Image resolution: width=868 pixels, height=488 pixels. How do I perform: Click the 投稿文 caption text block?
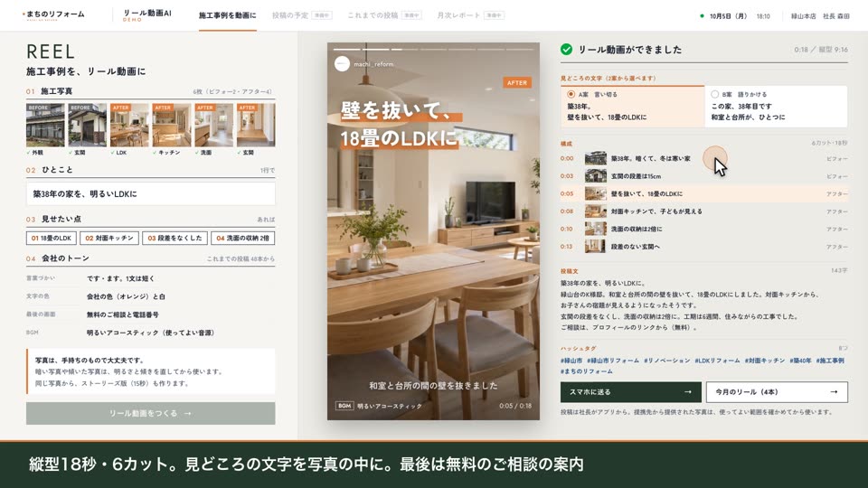coord(690,305)
